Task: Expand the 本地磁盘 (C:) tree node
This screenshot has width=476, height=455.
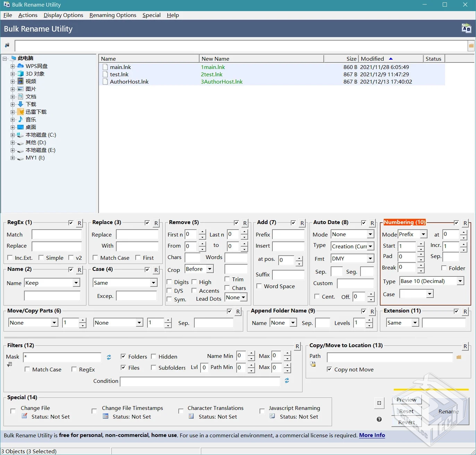Action: (x=12, y=135)
